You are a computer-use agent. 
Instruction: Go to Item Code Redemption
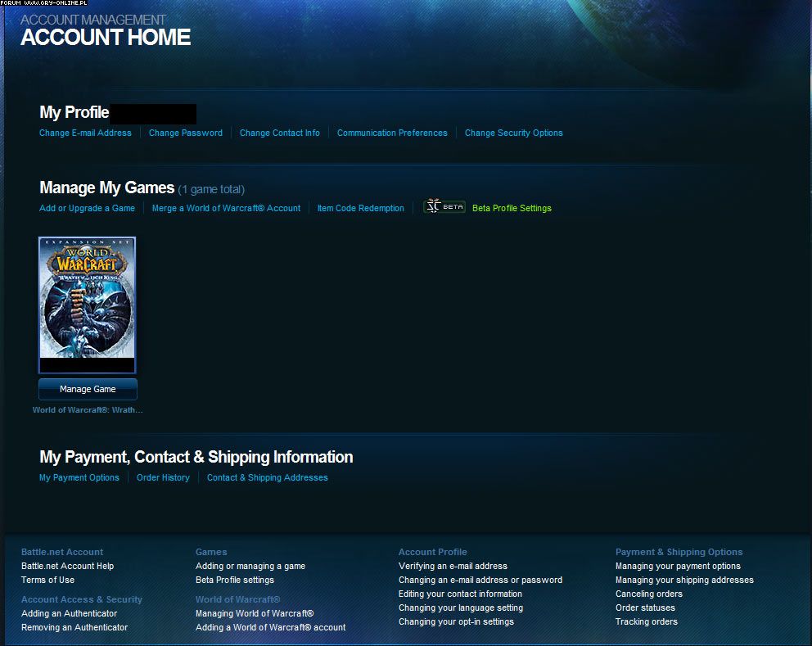361,208
